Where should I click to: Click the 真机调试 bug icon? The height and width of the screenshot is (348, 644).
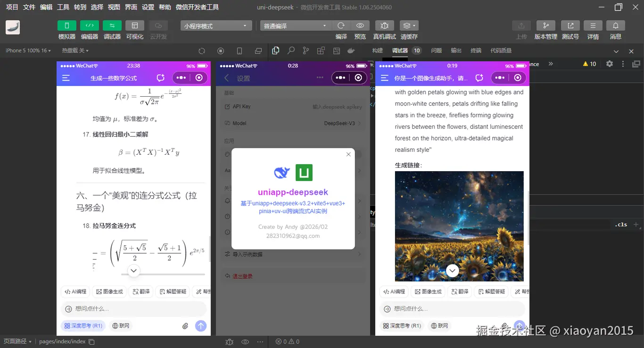click(x=385, y=25)
